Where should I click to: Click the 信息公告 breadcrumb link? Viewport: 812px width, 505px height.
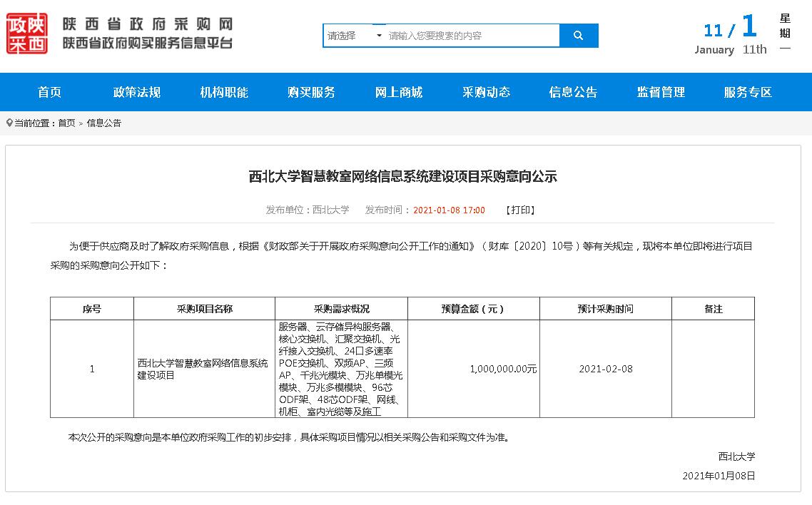click(104, 123)
